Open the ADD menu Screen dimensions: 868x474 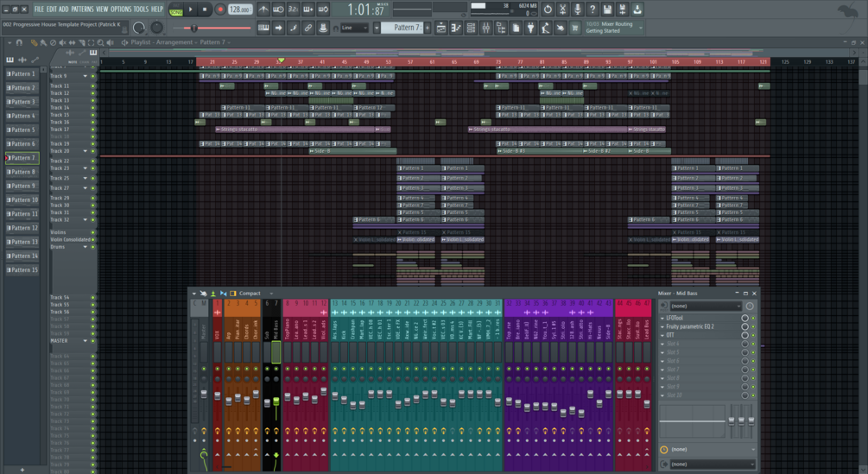point(64,9)
